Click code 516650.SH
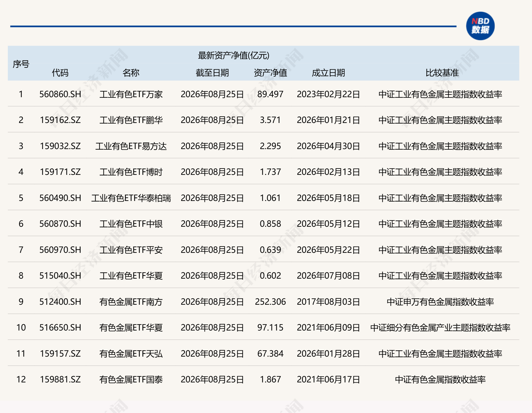The height and width of the screenshot is (413, 532). (60, 328)
